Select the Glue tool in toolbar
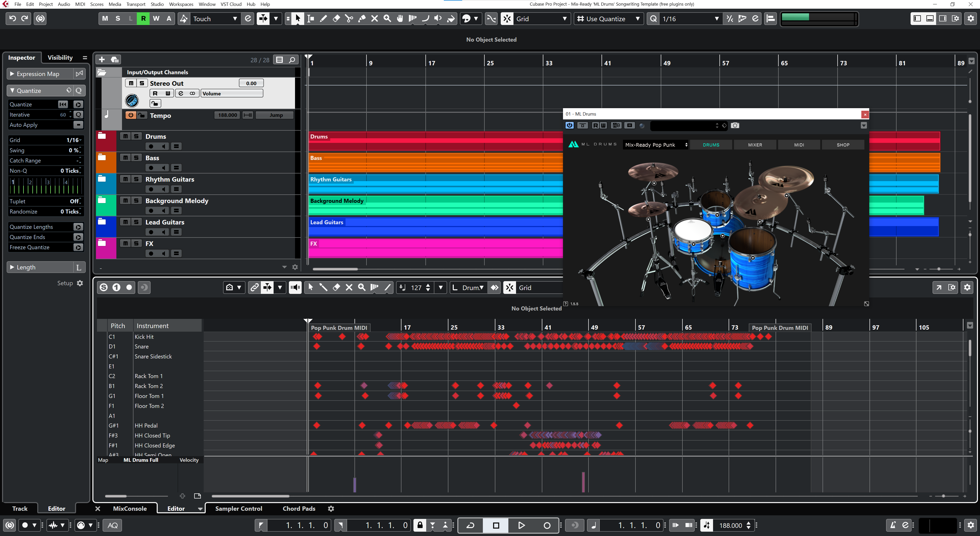Viewport: 980px width, 536px height. (362, 19)
